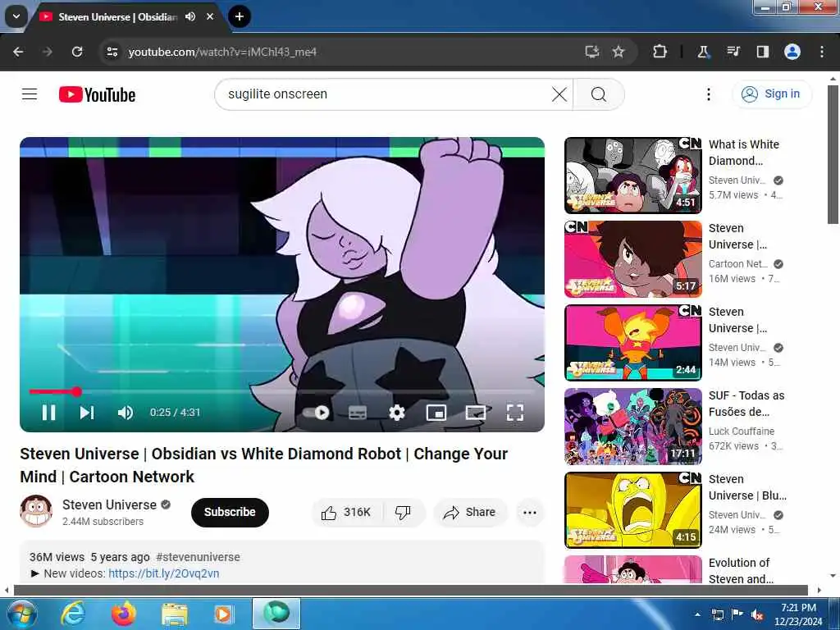
Task: Launch Internet Explorer from taskbar
Action: [72, 614]
